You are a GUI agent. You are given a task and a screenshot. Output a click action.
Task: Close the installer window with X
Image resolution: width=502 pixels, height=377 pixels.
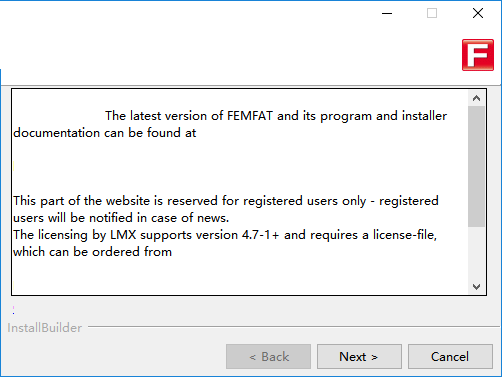click(x=478, y=13)
